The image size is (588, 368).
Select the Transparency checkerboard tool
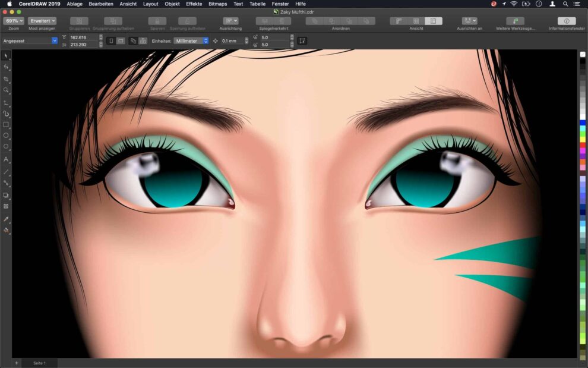pos(5,206)
